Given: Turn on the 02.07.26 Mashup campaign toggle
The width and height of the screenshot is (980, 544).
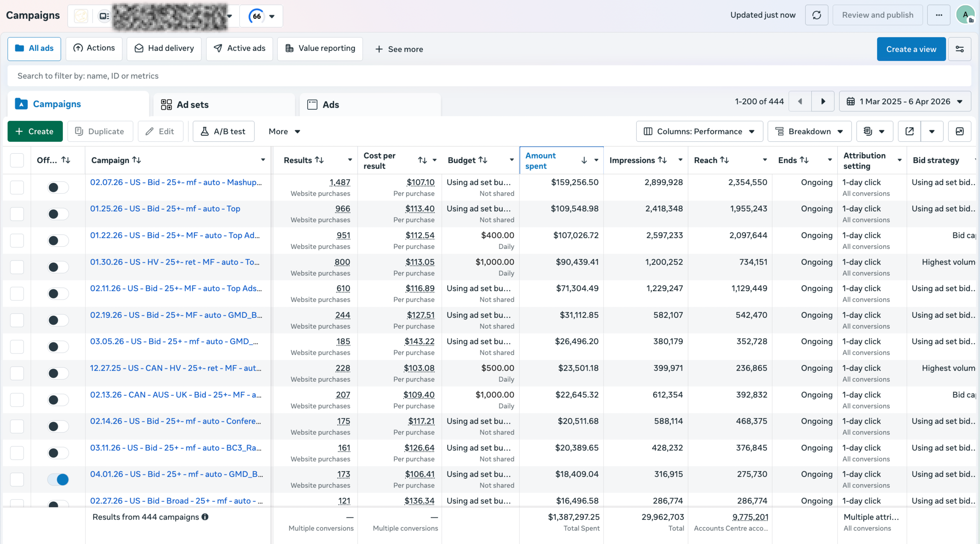Looking at the screenshot, I should (x=58, y=187).
